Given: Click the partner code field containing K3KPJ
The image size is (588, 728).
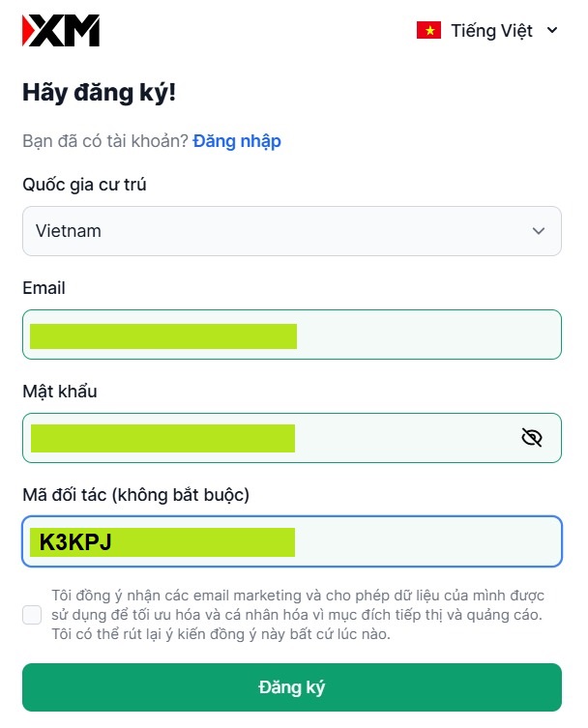Looking at the screenshot, I should 291,541.
